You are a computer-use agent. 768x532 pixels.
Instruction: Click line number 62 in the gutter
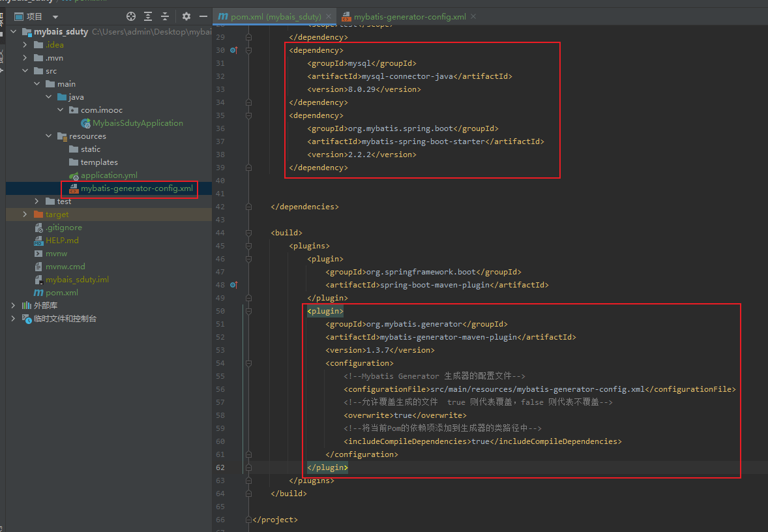click(220, 467)
